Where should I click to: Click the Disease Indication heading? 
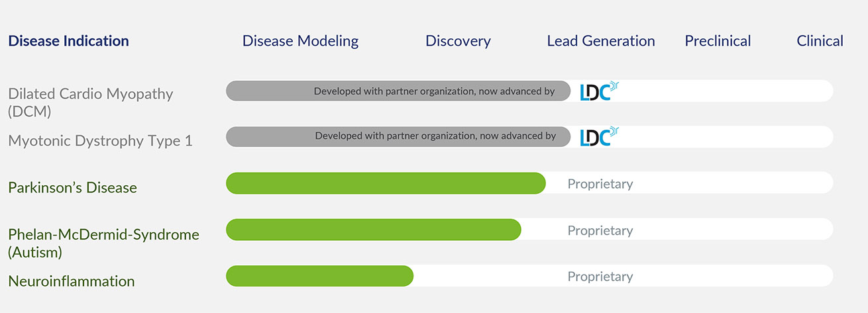(68, 41)
